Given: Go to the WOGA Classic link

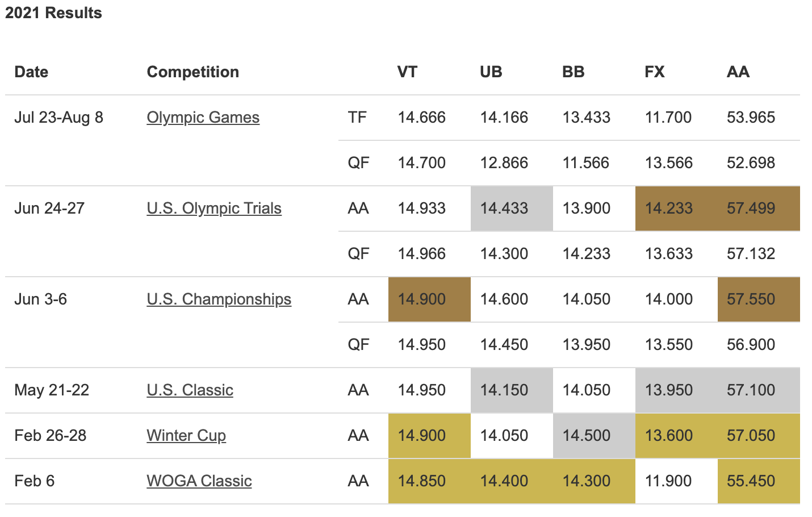Looking at the screenshot, I should coord(199,481).
